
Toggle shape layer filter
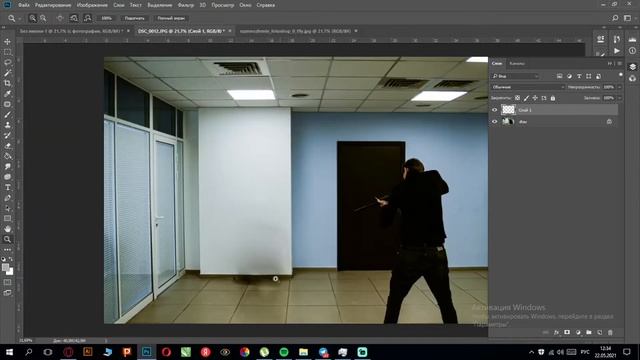[x=589, y=76]
